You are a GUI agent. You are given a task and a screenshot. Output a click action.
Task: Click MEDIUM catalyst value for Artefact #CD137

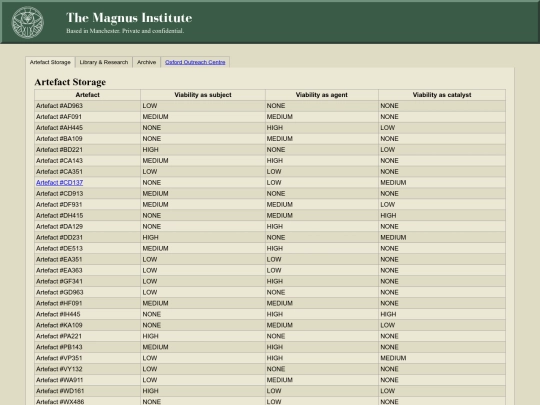click(393, 183)
